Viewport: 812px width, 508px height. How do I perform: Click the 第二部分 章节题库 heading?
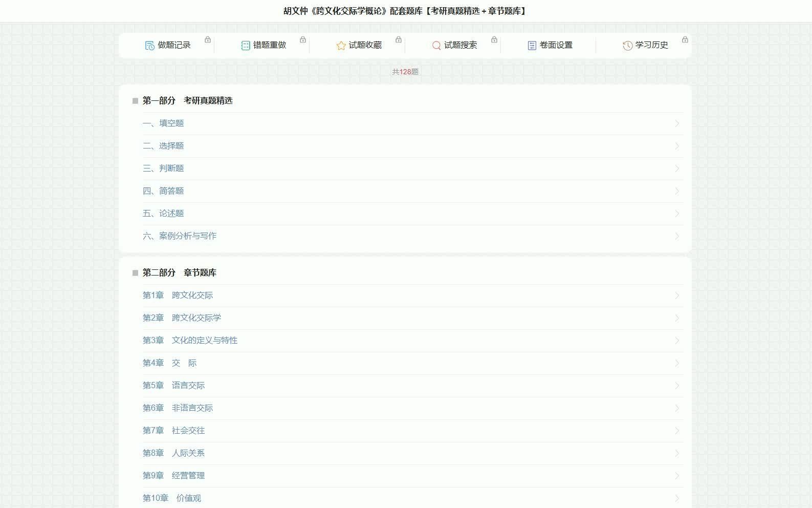click(180, 273)
